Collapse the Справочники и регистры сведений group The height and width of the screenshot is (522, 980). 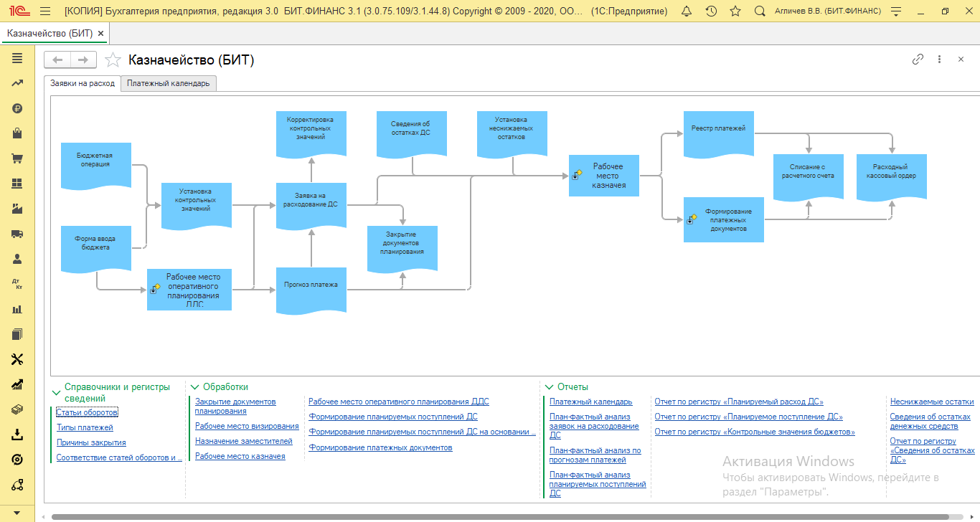[x=57, y=392]
